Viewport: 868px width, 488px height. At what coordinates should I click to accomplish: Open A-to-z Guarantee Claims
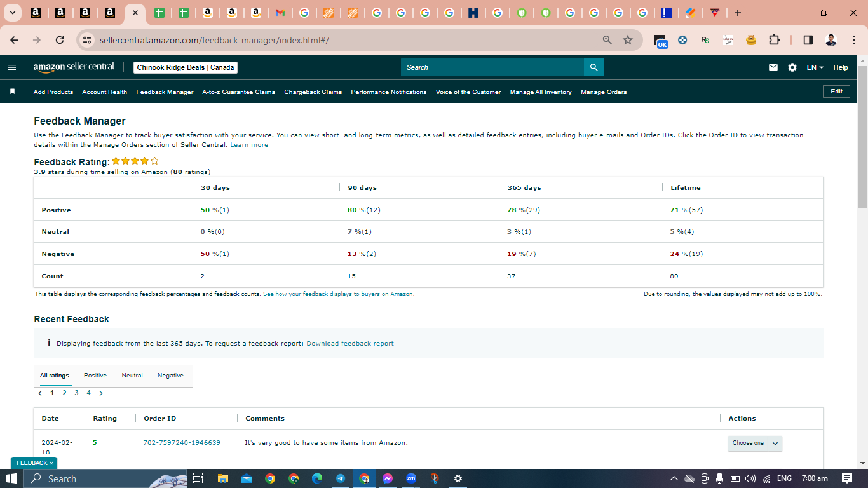coord(238,92)
